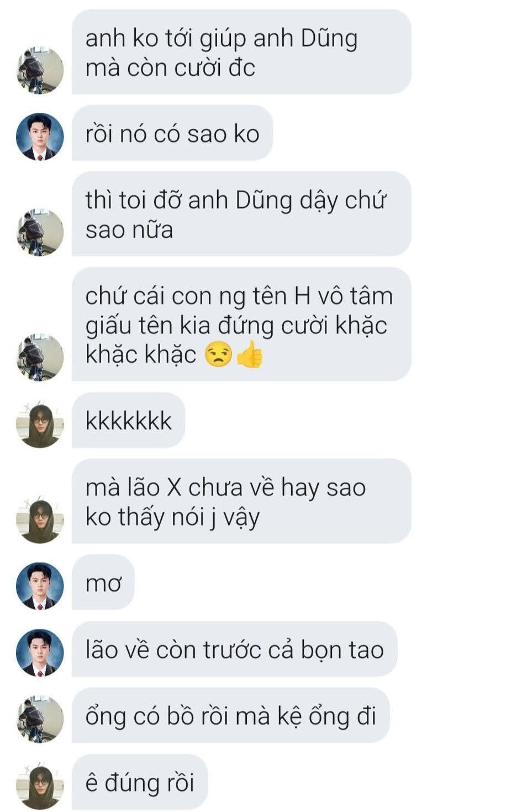Tap avatar beside 'thì toi đỡ anh Dũng'

(40, 232)
